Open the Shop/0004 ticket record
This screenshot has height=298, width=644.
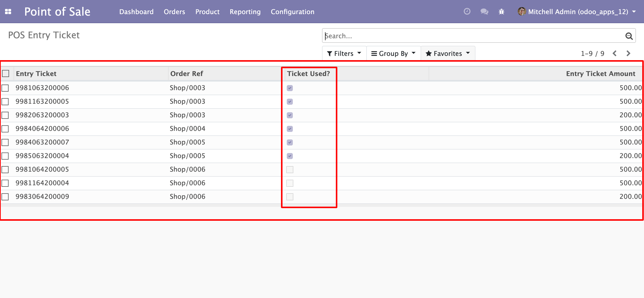pos(187,129)
